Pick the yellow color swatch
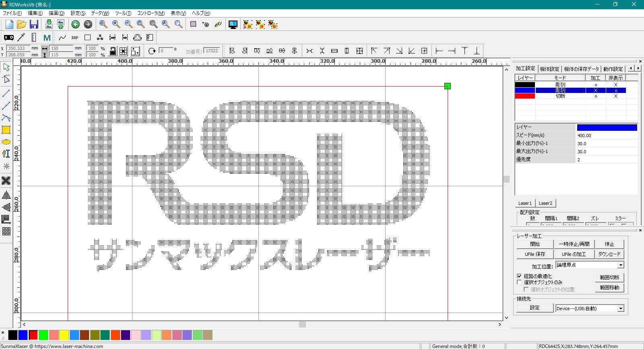This screenshot has width=644, height=350. point(64,335)
